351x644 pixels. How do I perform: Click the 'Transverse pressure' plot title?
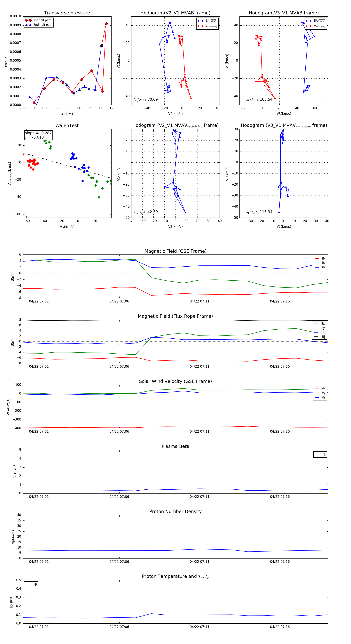pos(67,13)
